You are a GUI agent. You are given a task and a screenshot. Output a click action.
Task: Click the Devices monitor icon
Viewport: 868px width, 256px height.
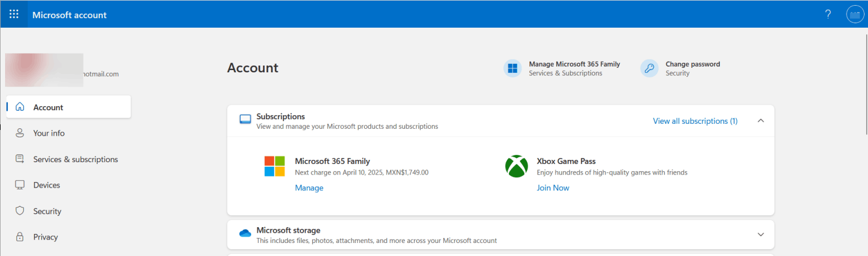point(20,185)
